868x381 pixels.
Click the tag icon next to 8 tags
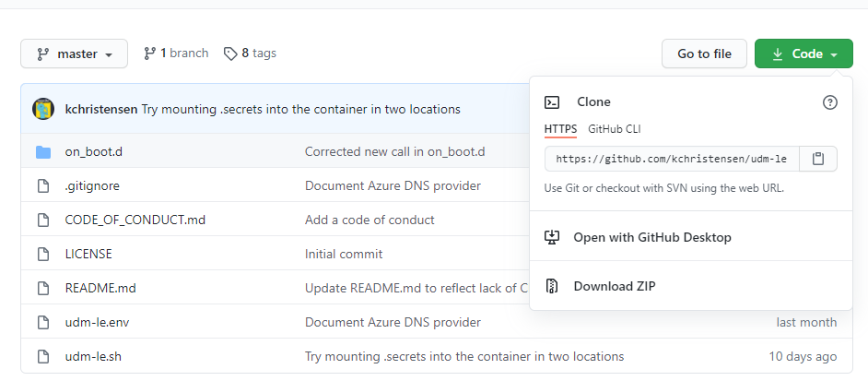[230, 54]
